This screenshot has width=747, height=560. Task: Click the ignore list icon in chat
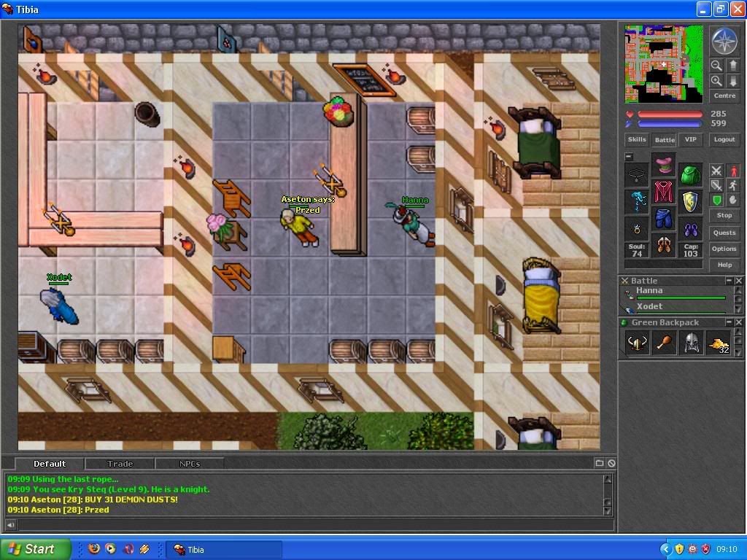coord(611,463)
